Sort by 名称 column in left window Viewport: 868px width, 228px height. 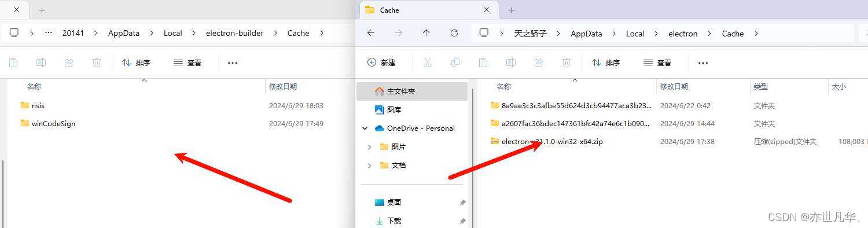click(34, 86)
